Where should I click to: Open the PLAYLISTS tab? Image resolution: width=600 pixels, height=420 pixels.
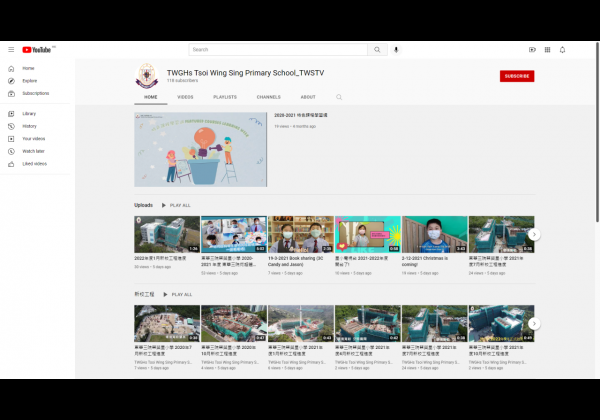click(x=225, y=97)
